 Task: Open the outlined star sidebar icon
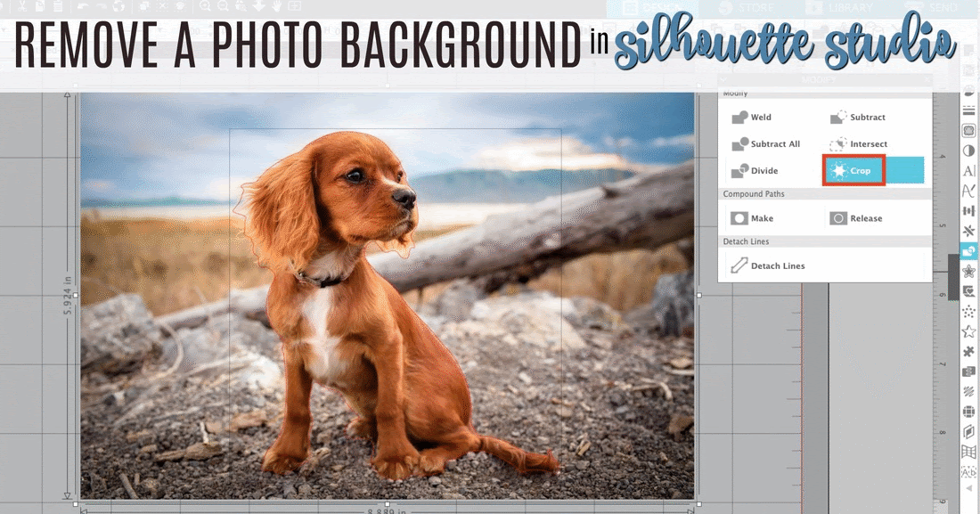[968, 331]
